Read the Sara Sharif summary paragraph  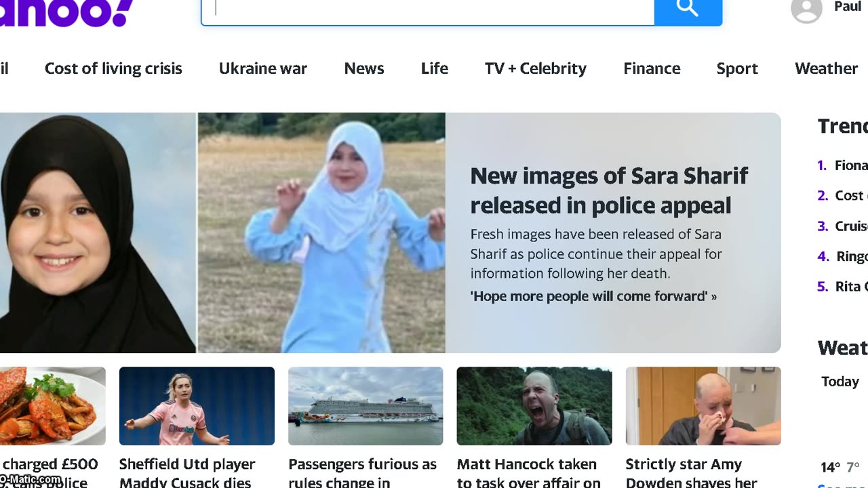click(596, 254)
